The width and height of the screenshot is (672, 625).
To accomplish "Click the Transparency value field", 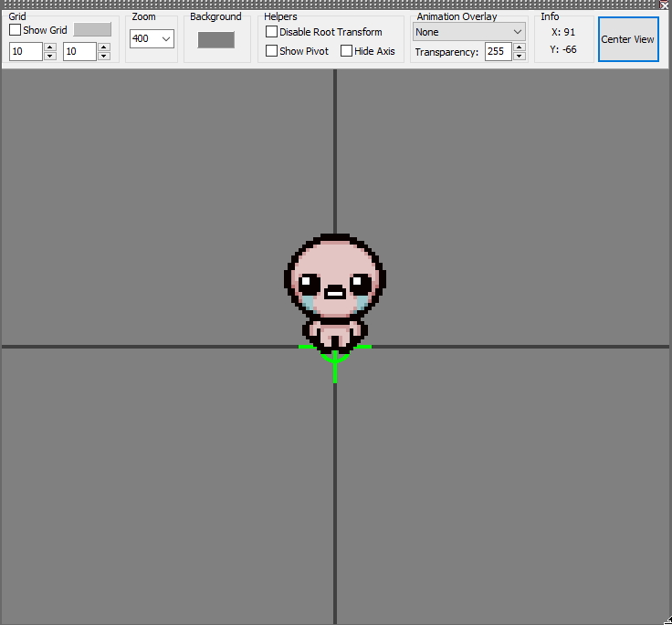I will 498,51.
